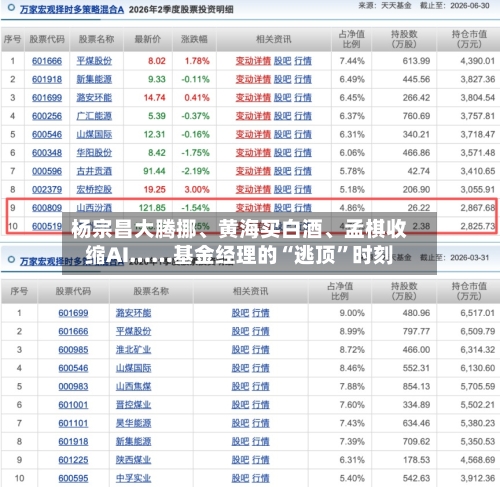The height and width of the screenshot is (487, 500).
Task: View 变动详情 for 广汇能源
Action: click(x=253, y=116)
